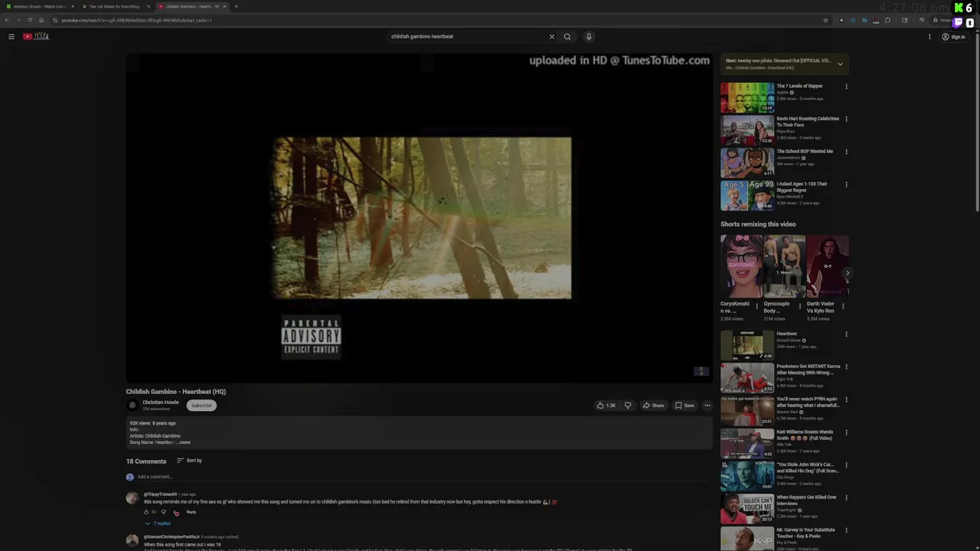Open menu for I Asked Ages 1-100 video

tap(846, 184)
